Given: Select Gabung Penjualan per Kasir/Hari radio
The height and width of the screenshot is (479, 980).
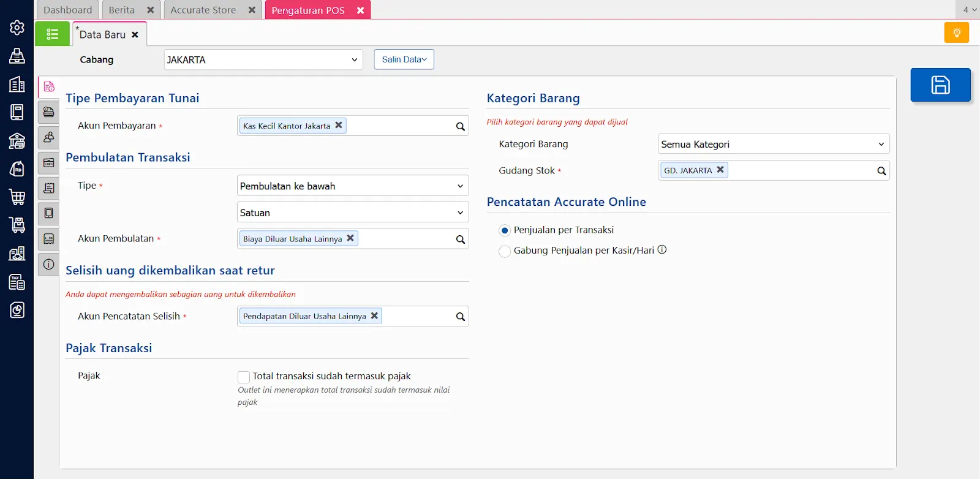Looking at the screenshot, I should pyautogui.click(x=505, y=251).
